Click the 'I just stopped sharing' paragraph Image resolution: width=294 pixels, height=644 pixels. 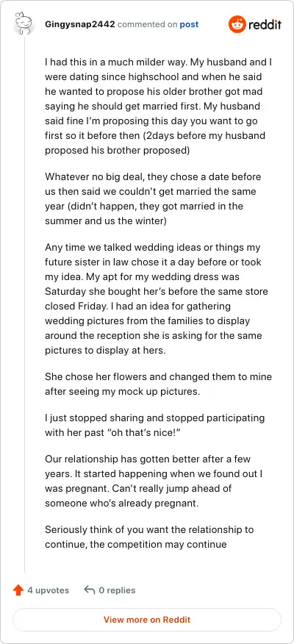(x=155, y=426)
